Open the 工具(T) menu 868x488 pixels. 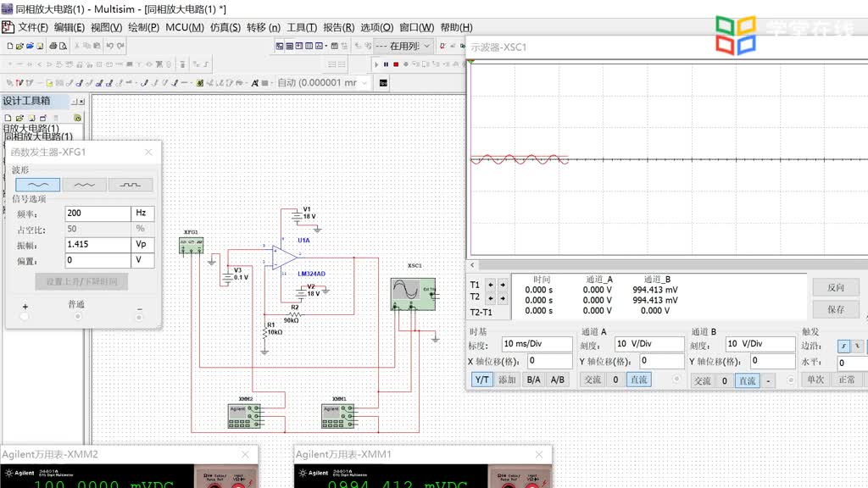point(302,27)
